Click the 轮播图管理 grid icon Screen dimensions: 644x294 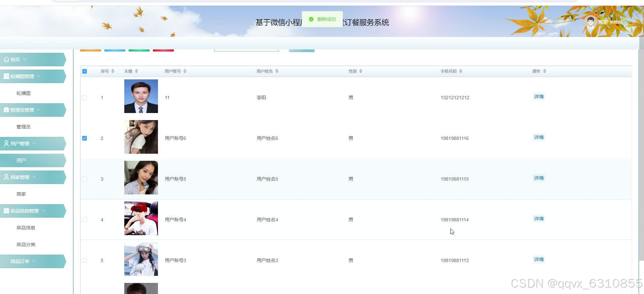pyautogui.click(x=6, y=76)
